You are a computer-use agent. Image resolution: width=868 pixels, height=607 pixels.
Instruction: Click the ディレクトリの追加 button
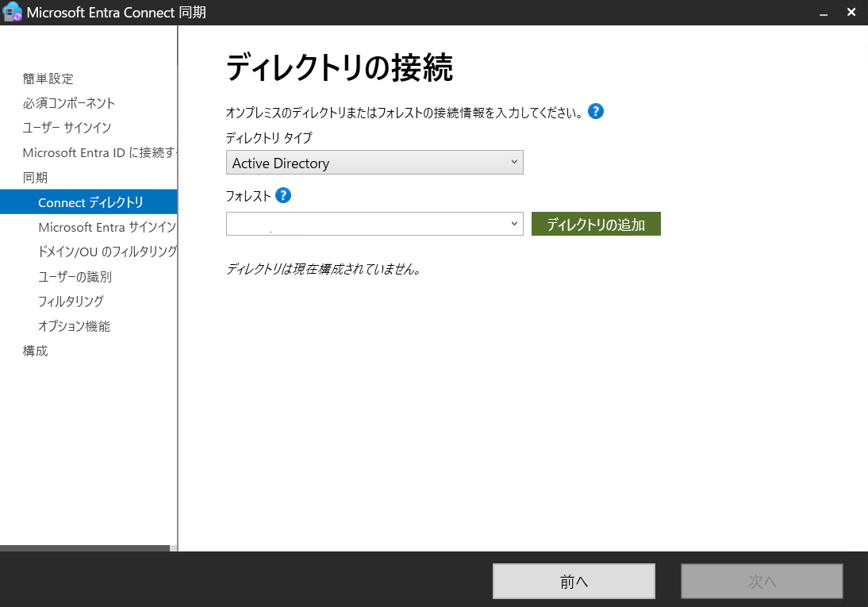point(596,223)
